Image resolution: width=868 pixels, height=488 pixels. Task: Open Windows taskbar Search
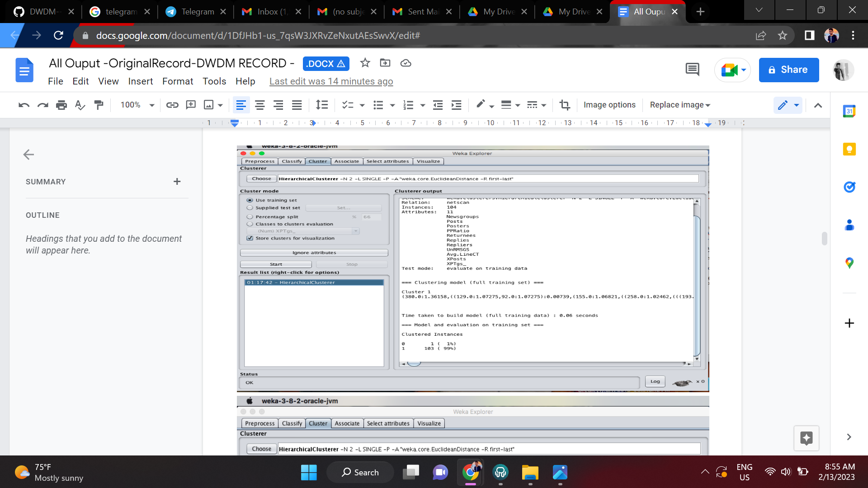(x=360, y=473)
